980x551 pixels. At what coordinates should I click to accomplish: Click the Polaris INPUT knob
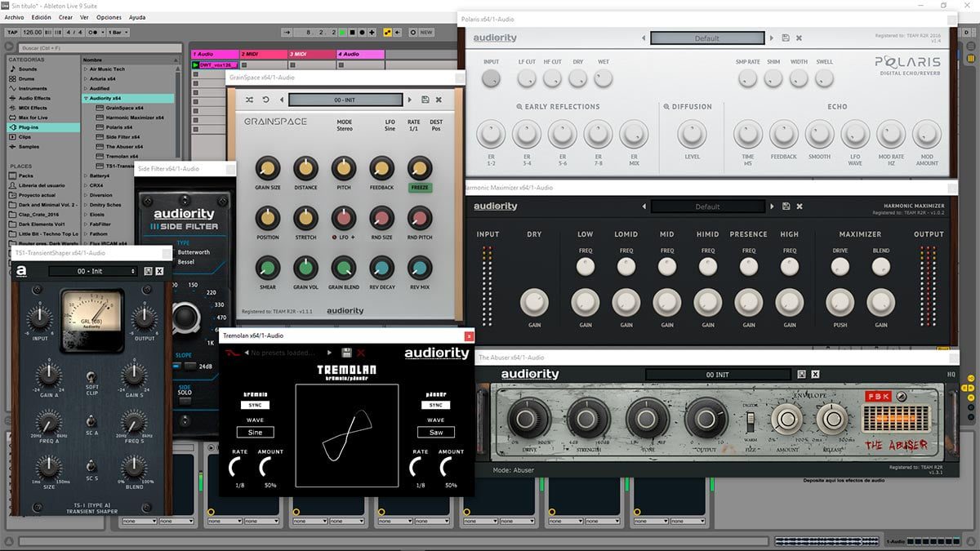click(x=491, y=78)
